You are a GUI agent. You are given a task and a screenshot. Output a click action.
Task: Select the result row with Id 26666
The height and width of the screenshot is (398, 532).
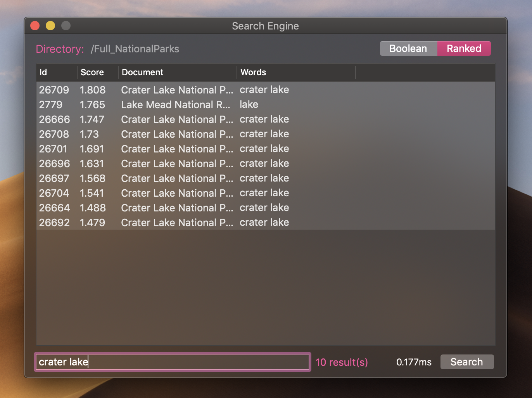pyautogui.click(x=266, y=119)
